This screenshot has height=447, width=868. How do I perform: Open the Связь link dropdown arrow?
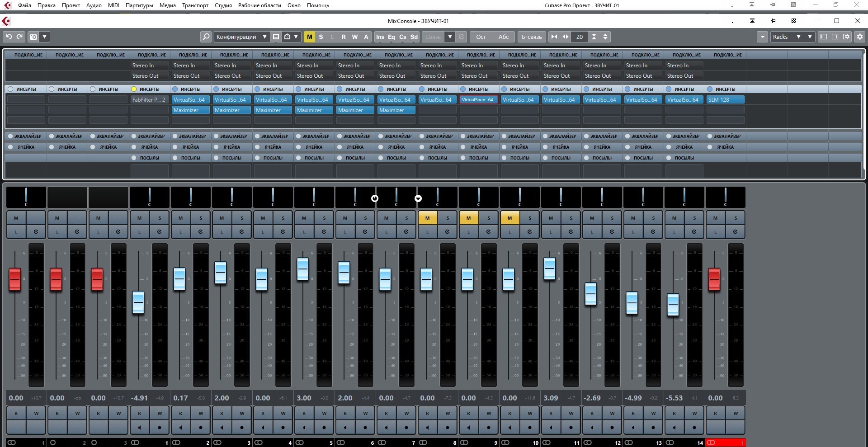[450, 37]
